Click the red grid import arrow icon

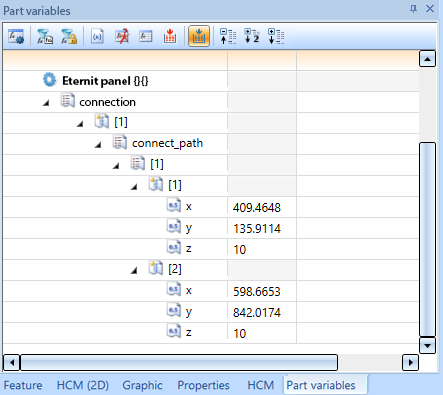[x=170, y=36]
